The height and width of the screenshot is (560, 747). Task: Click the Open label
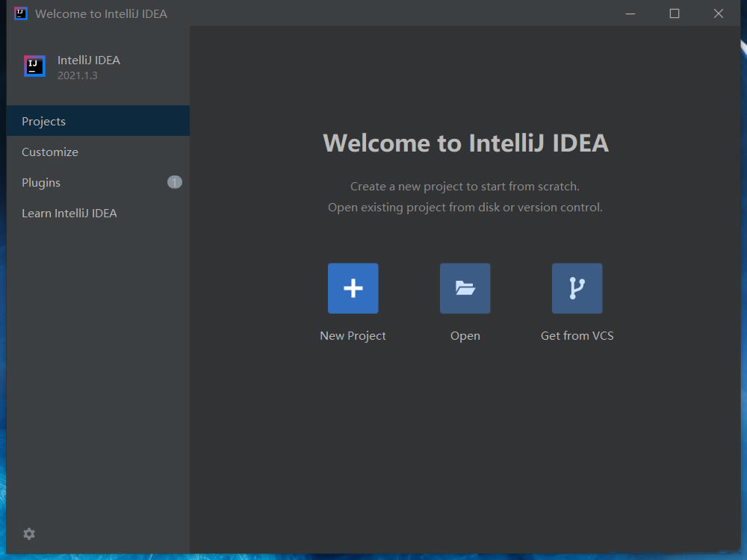click(465, 336)
